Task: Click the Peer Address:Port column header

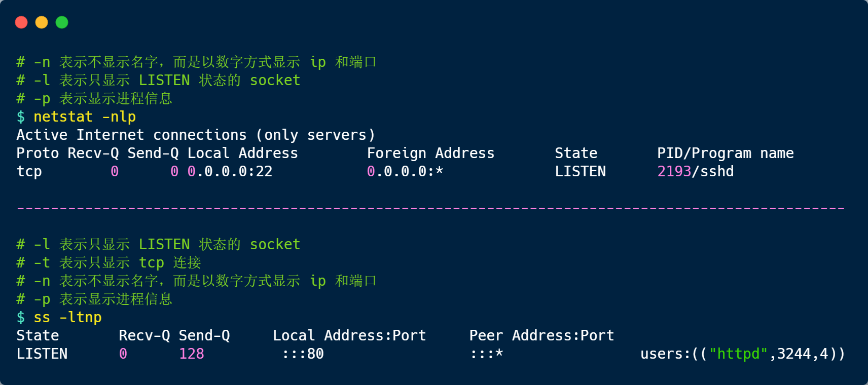Action: point(541,336)
